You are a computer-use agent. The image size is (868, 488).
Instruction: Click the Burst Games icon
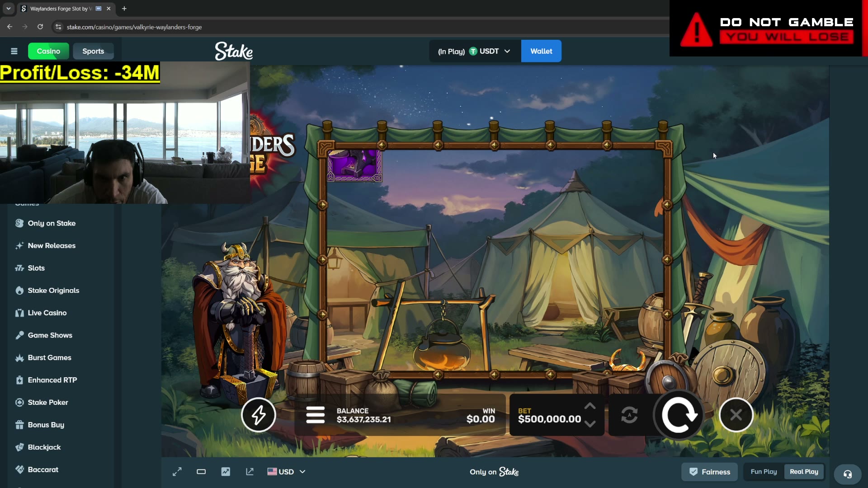19,358
